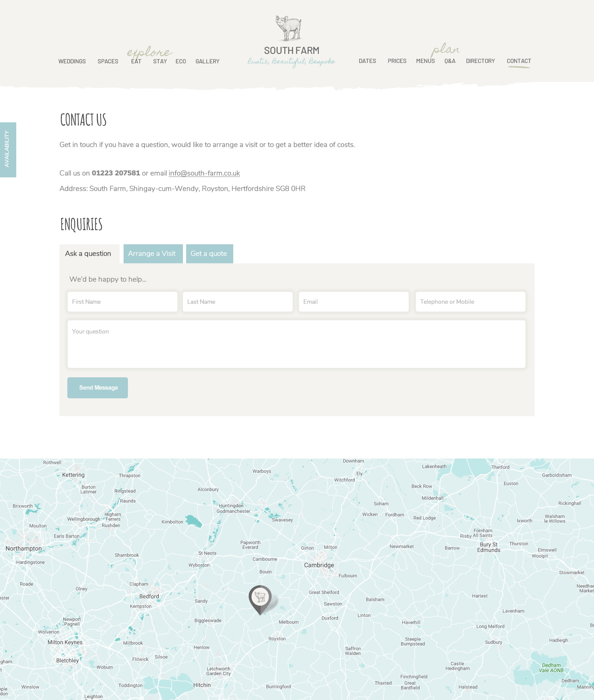Click the Telephone or Mobile field
This screenshot has height=700, width=594.
470,302
